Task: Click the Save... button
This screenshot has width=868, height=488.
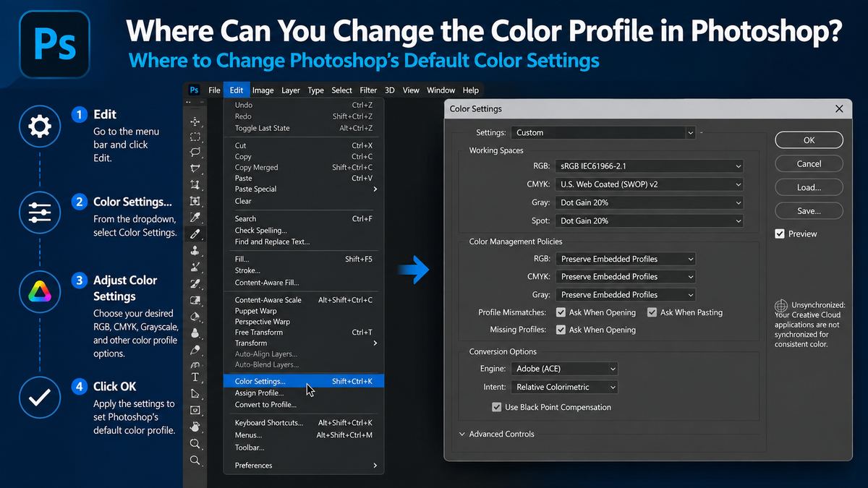Action: coord(809,211)
